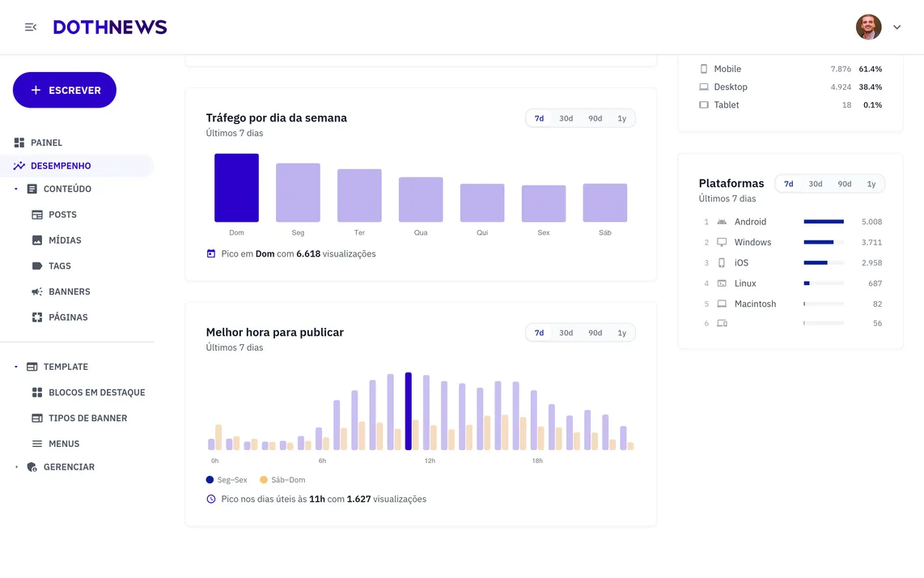Select 1y range in Tráfego card

tap(621, 118)
